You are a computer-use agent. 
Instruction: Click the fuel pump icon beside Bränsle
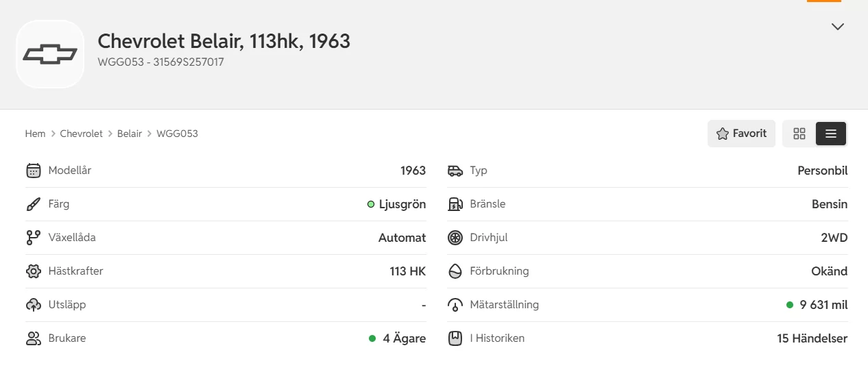pyautogui.click(x=455, y=204)
